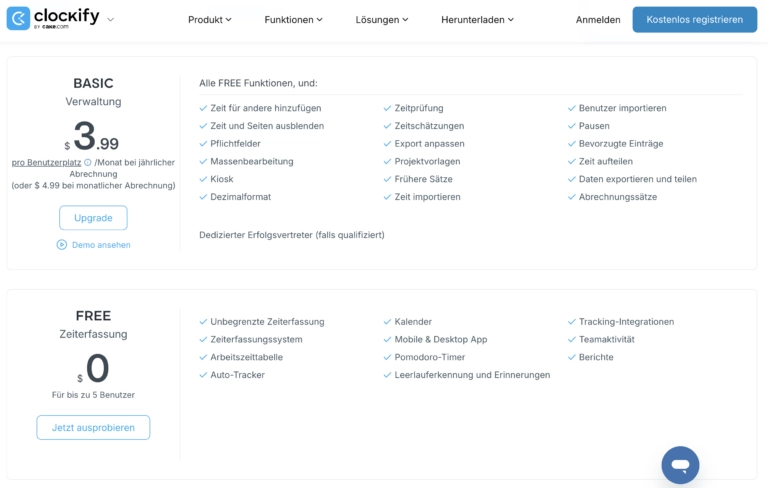Click the checkmark beside Kiosk
The height and width of the screenshot is (488, 768).
203,179
